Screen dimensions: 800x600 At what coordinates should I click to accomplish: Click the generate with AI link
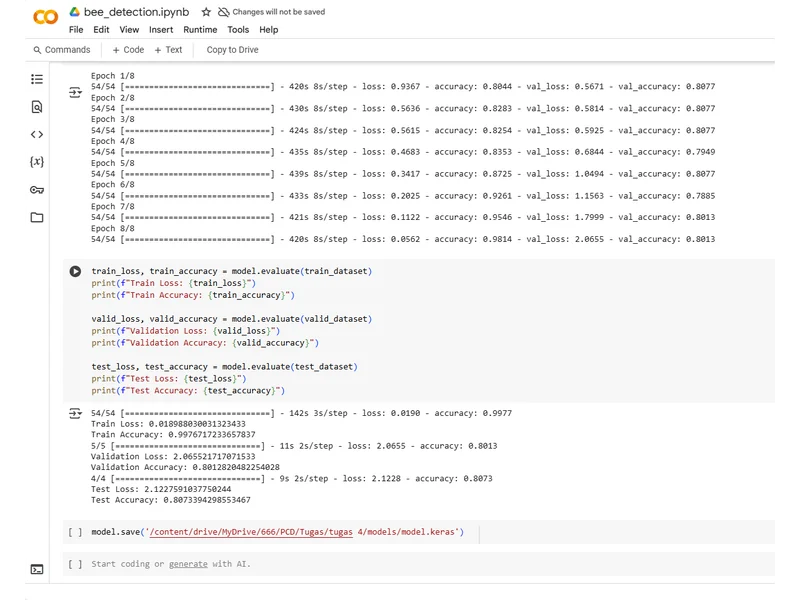(x=188, y=564)
